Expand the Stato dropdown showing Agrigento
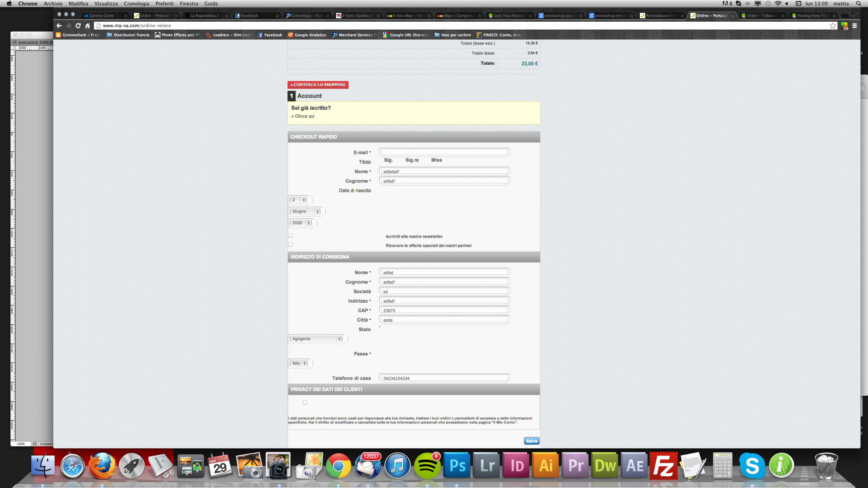Image resolution: width=868 pixels, height=488 pixels. point(316,339)
